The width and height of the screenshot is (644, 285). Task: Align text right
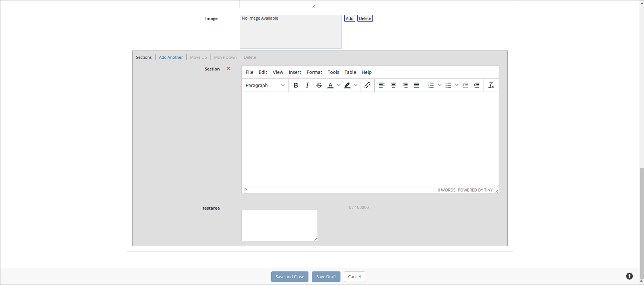pos(405,85)
